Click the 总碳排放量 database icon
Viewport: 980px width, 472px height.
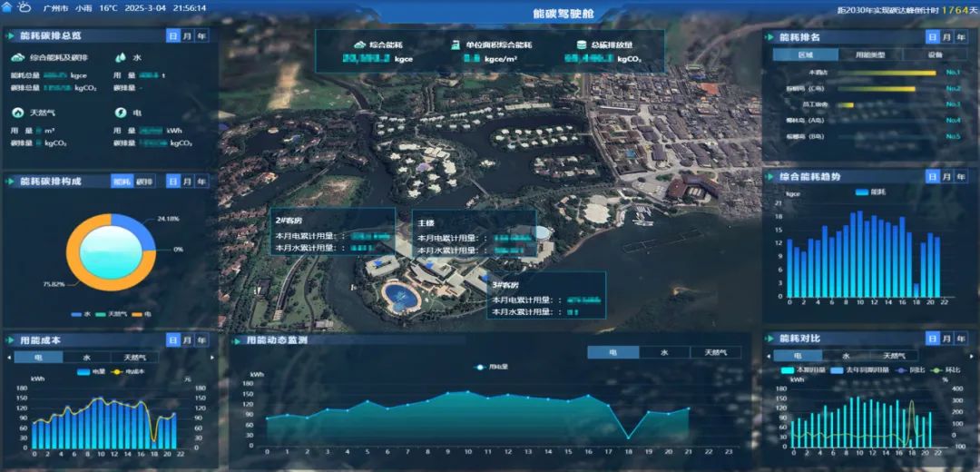click(x=581, y=44)
